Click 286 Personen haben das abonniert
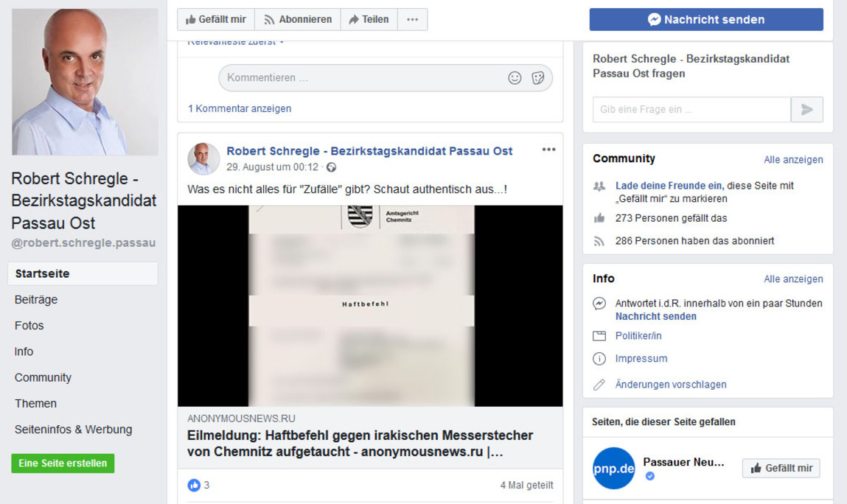This screenshot has height=504, width=847. point(694,241)
